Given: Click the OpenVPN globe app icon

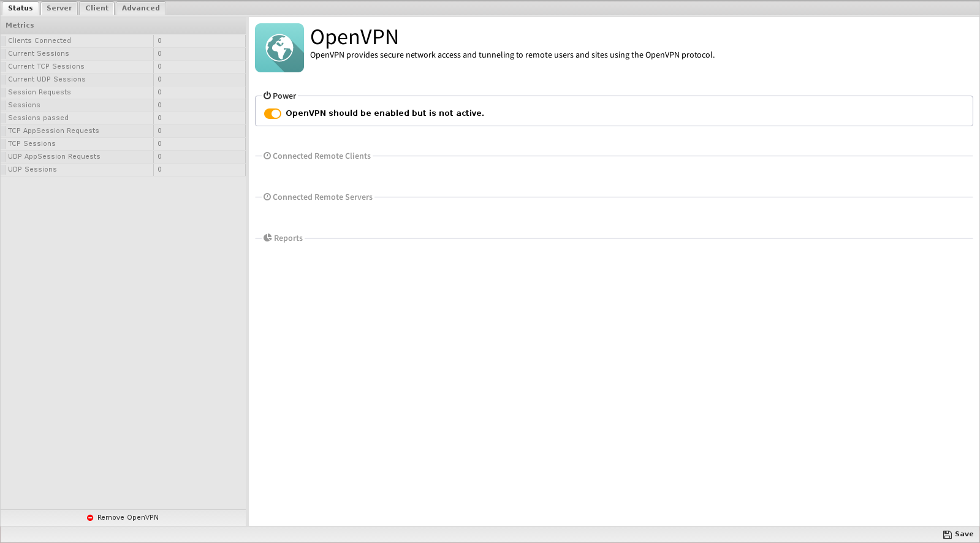Looking at the screenshot, I should [279, 48].
